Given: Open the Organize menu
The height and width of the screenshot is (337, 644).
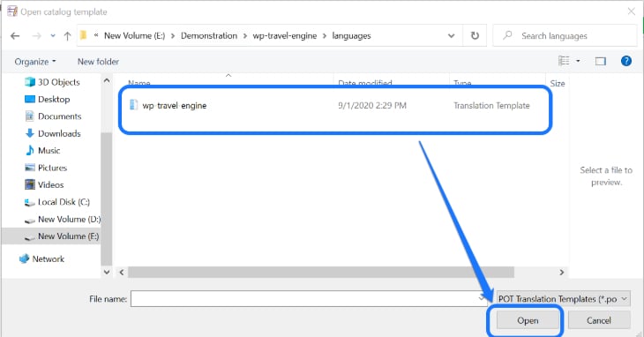Looking at the screenshot, I should click(35, 62).
